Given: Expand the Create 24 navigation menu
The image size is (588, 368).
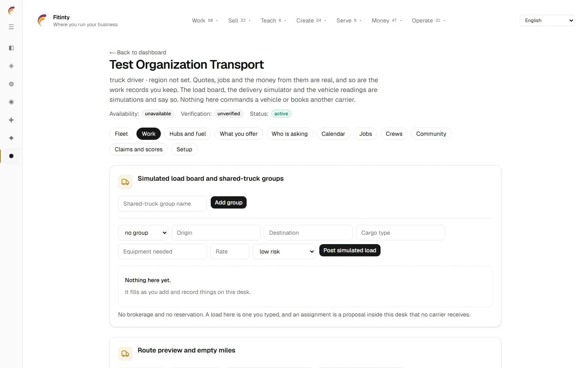Looking at the screenshot, I should (x=311, y=20).
